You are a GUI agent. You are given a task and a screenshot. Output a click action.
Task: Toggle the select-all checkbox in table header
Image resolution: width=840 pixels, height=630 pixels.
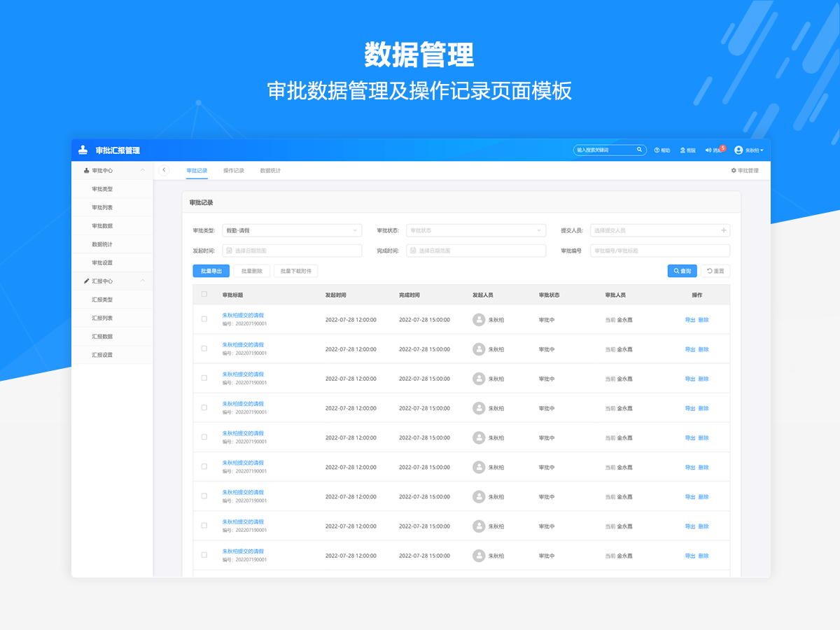pyautogui.click(x=204, y=295)
